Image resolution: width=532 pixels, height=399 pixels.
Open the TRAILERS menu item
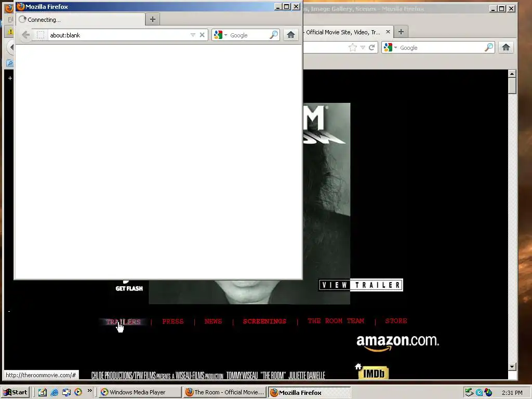click(x=123, y=322)
